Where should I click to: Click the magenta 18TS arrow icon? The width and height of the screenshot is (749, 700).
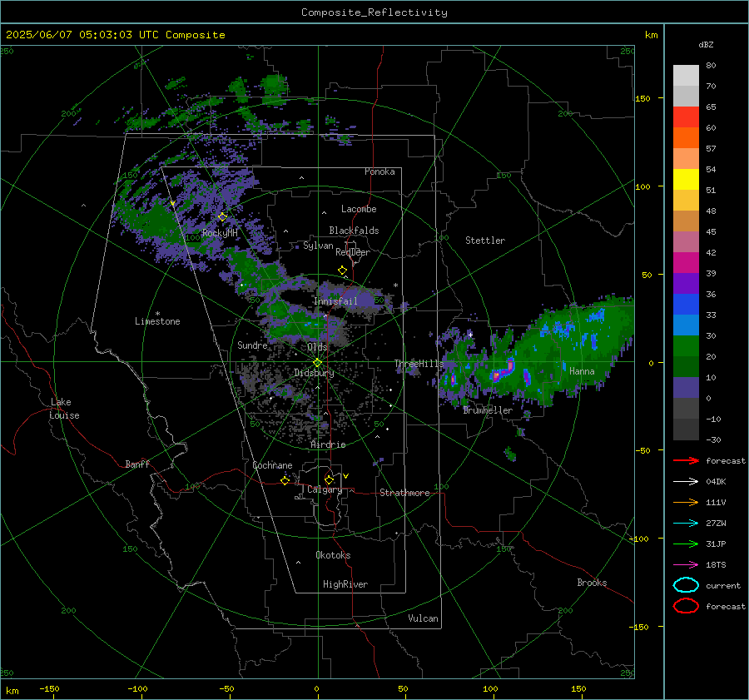point(686,565)
